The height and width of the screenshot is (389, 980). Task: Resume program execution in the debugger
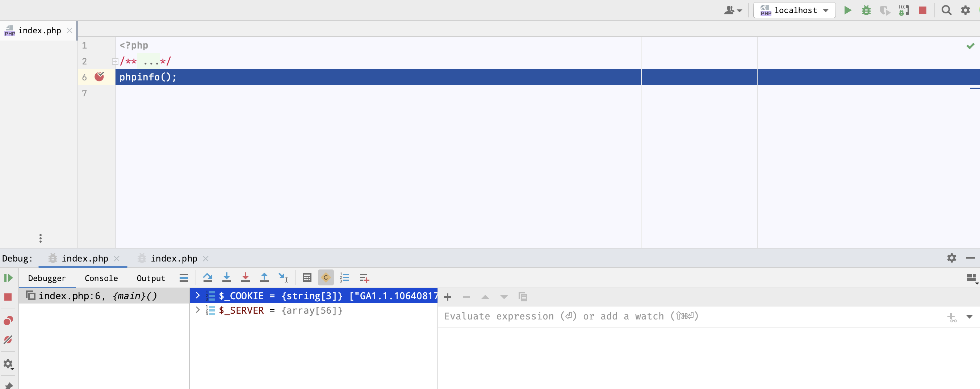pos(8,278)
